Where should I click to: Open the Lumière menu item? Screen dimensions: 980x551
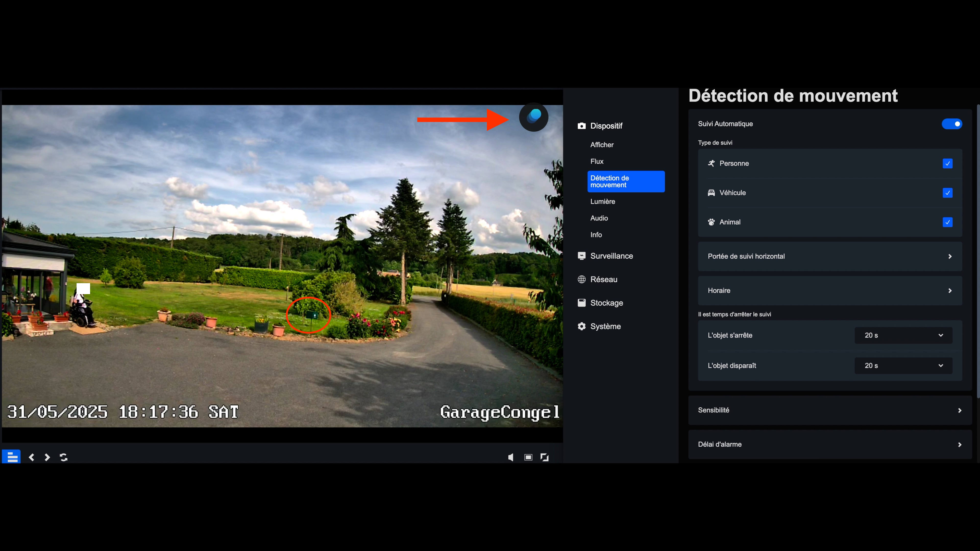(x=603, y=202)
